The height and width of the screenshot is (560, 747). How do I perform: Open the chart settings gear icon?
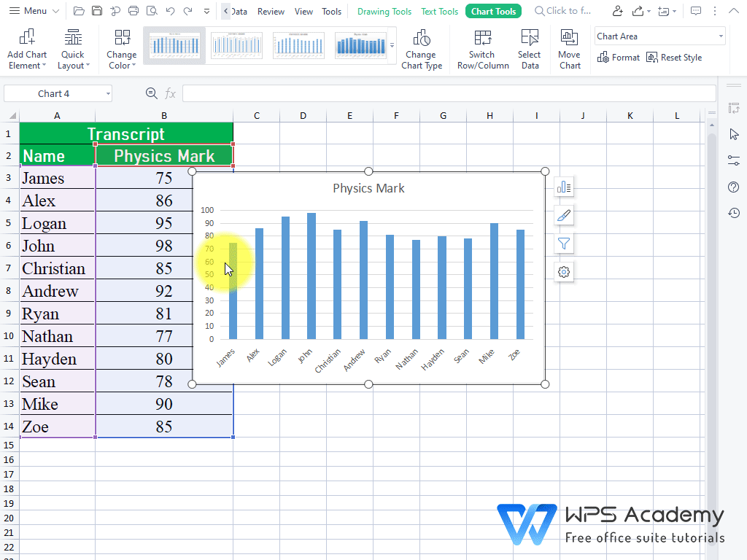564,271
